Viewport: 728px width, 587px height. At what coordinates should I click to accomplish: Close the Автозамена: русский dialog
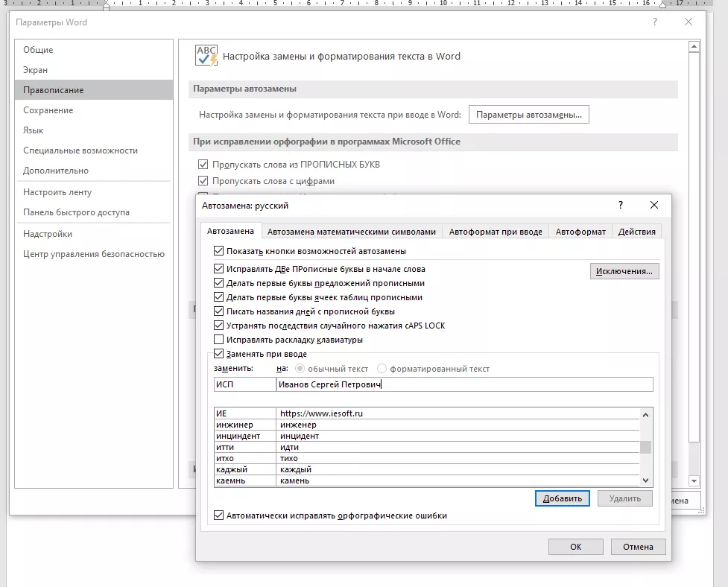click(653, 205)
